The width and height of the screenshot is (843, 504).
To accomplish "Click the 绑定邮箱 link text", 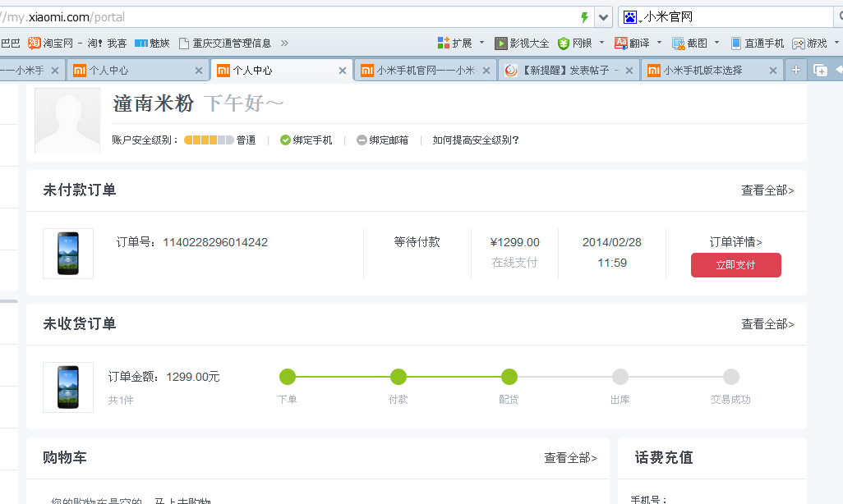I will pyautogui.click(x=389, y=140).
